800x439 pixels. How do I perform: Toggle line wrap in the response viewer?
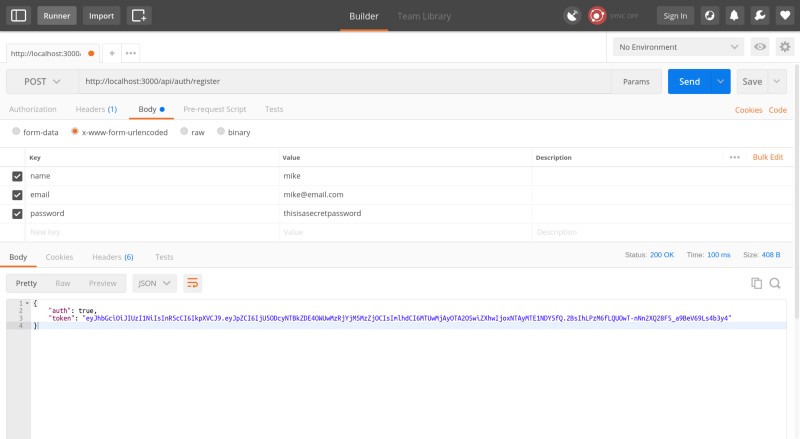point(193,283)
